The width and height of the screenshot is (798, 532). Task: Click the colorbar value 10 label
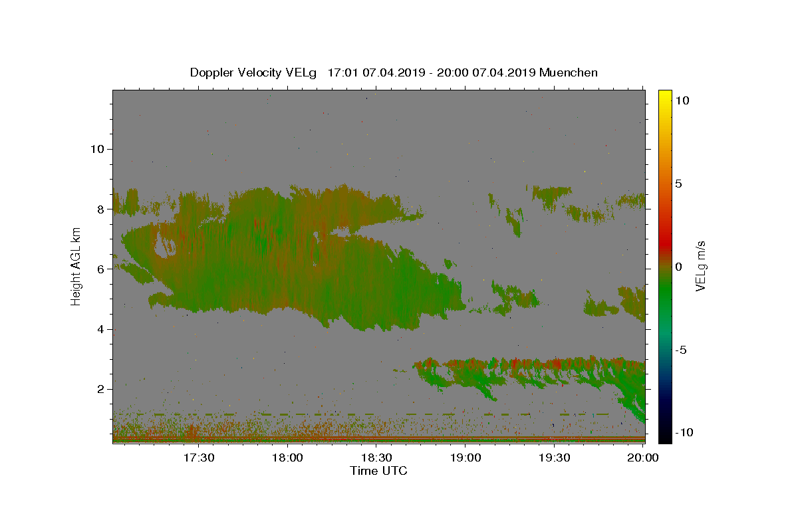click(x=683, y=100)
